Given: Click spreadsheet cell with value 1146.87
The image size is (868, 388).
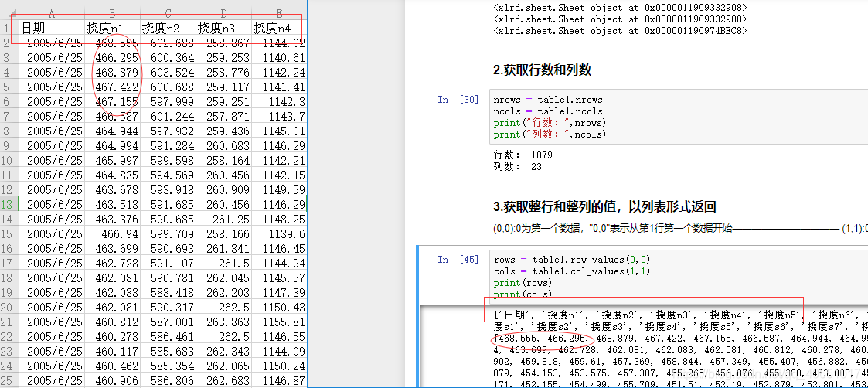Looking at the screenshot, I should point(279,381).
